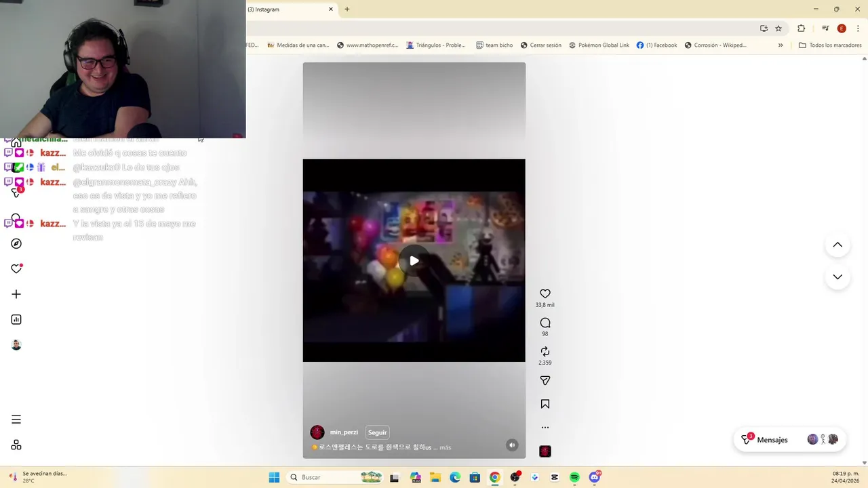Image resolution: width=868 pixels, height=488 pixels.
Task: Select chat message 'Y la vista ya el 15 de mayo'
Action: (x=134, y=230)
